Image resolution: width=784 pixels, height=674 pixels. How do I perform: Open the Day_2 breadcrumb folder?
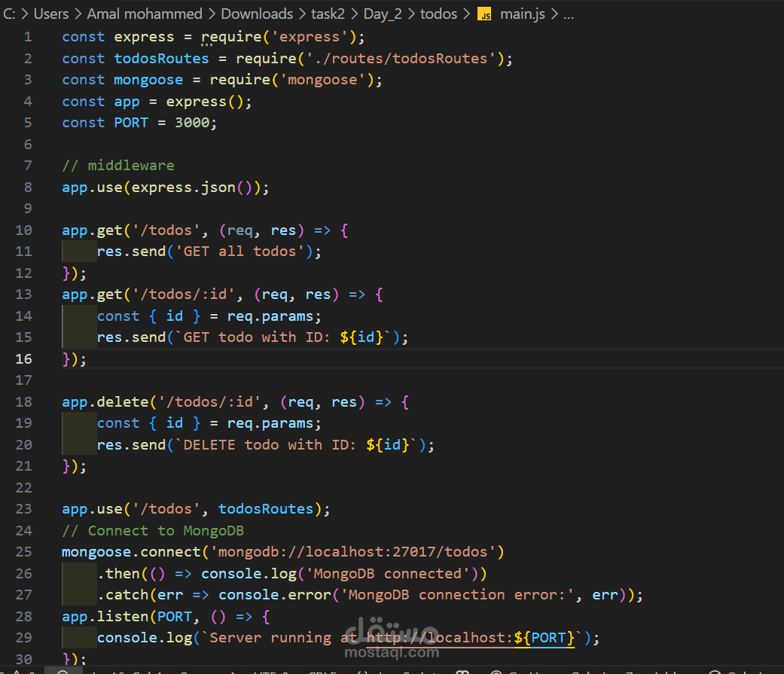tap(383, 14)
